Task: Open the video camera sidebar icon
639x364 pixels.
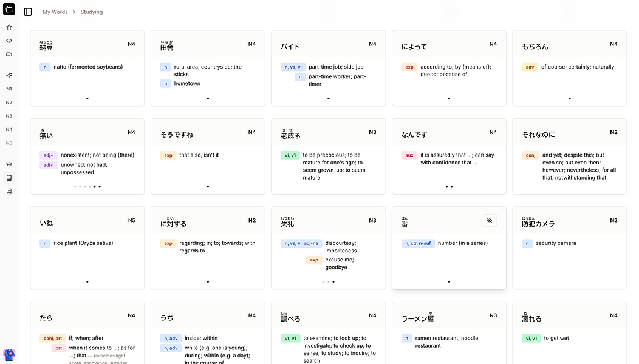Action: click(9, 54)
